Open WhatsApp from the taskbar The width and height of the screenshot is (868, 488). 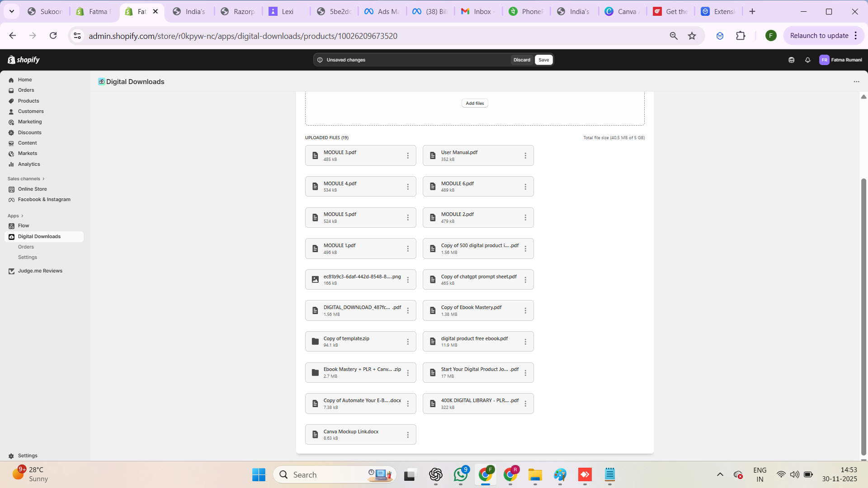(460, 474)
